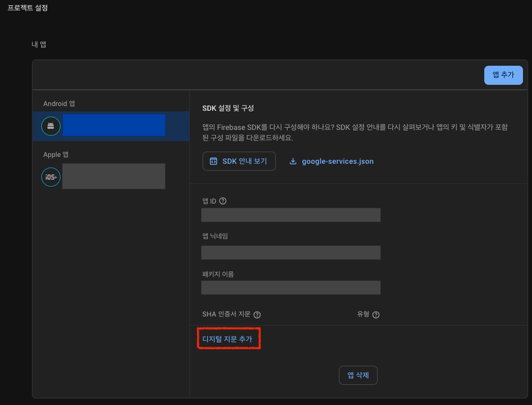Click download icon beside google-services.json

pos(293,161)
